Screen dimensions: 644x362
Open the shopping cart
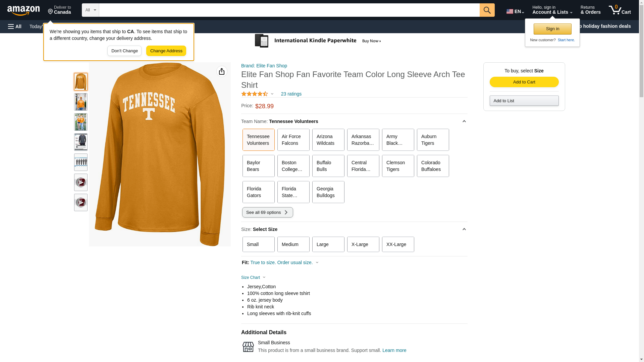tap(620, 10)
